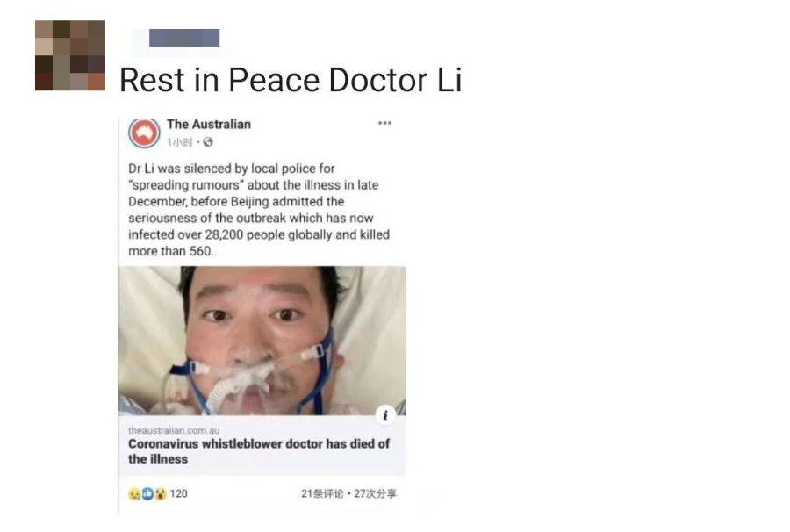Click the blue like reaction icon

pyautogui.click(x=147, y=493)
